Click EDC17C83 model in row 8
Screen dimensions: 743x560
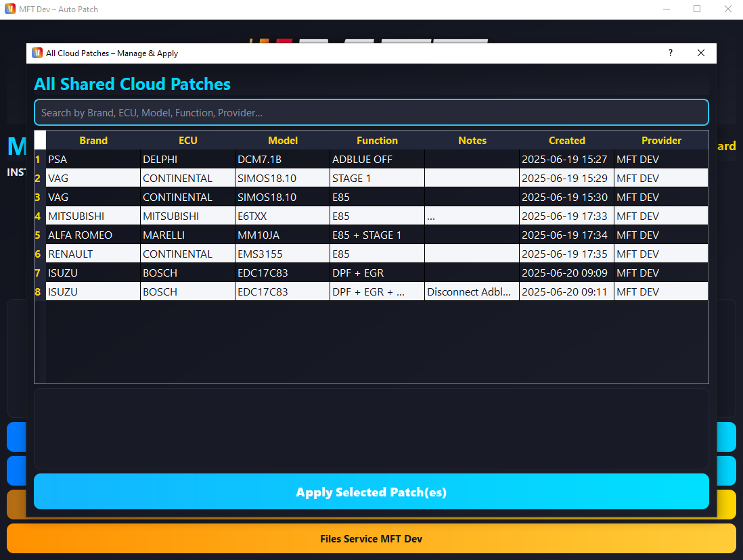pos(282,292)
